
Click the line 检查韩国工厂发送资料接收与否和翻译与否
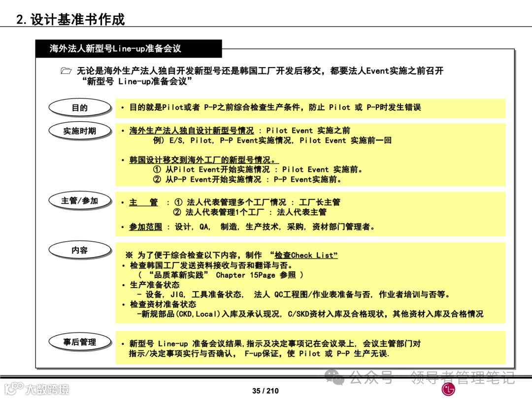pyautogui.click(x=211, y=266)
